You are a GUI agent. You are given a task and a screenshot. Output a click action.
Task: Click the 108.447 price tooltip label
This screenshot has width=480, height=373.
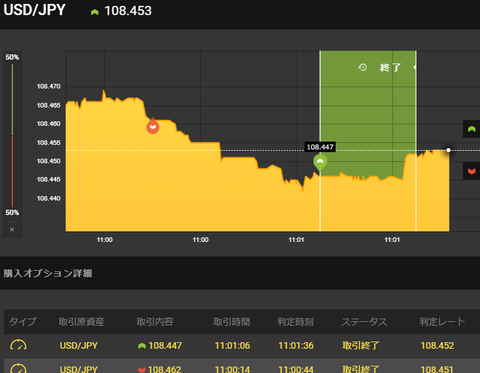point(320,147)
